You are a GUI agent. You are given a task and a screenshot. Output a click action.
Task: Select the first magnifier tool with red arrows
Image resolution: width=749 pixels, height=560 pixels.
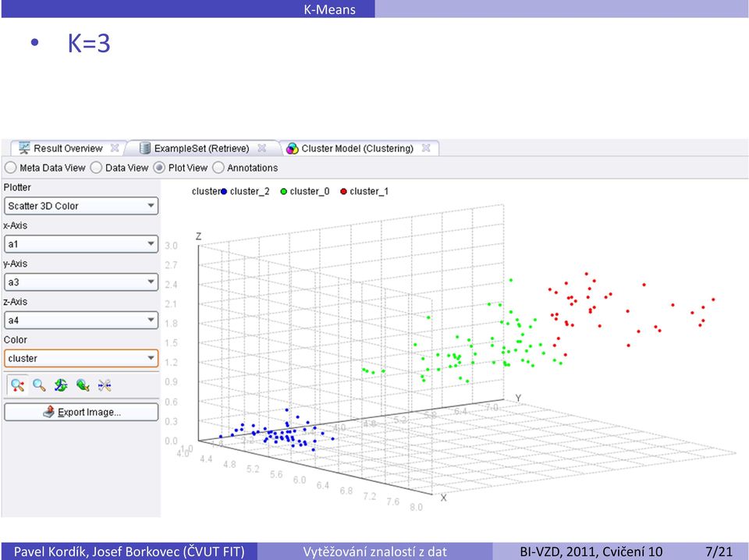[18, 385]
